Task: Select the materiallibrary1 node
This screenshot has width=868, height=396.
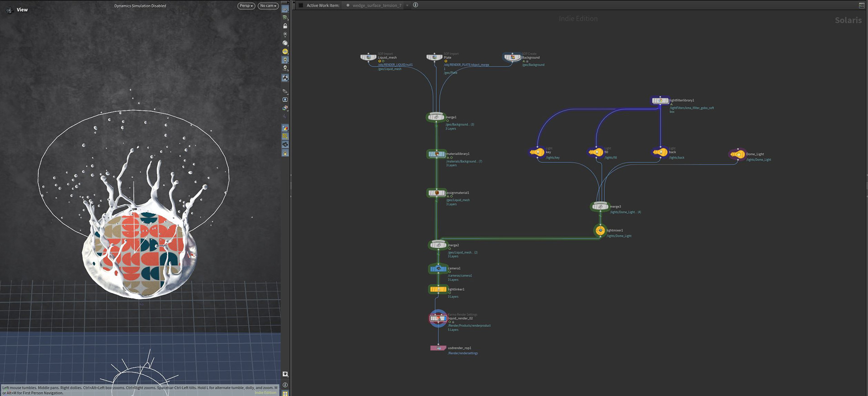Action: coord(437,154)
